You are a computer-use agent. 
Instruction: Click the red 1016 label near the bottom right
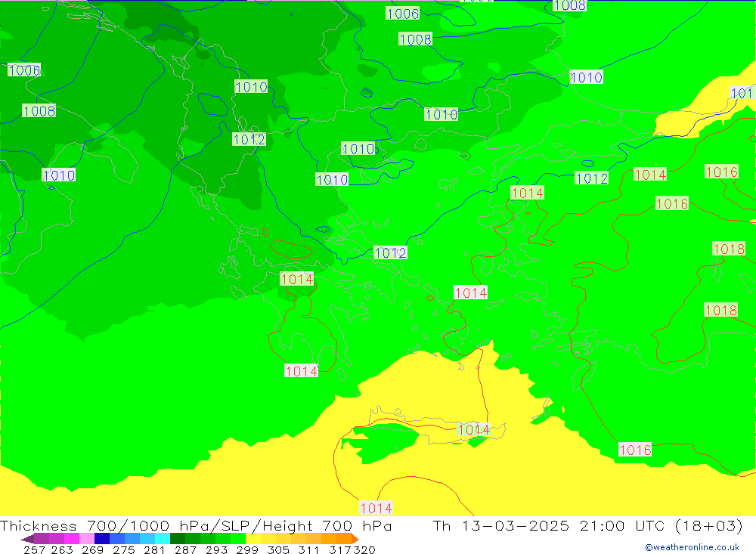(635, 450)
